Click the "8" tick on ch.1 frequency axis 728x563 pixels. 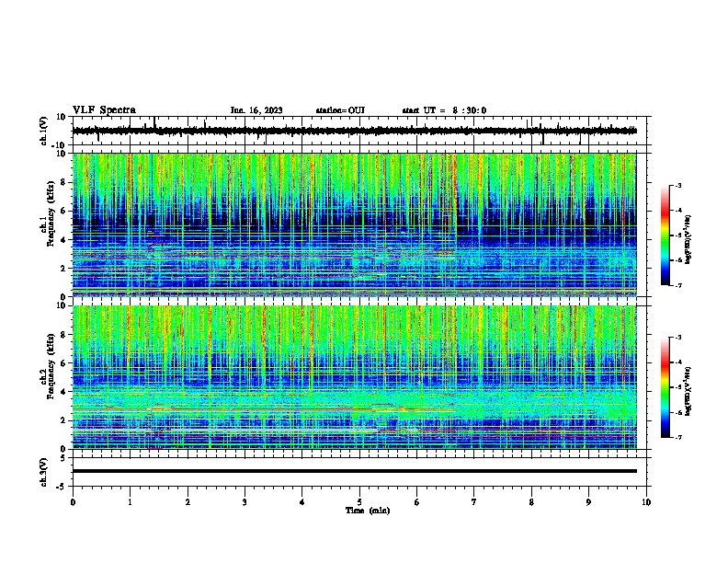pyautogui.click(x=63, y=182)
